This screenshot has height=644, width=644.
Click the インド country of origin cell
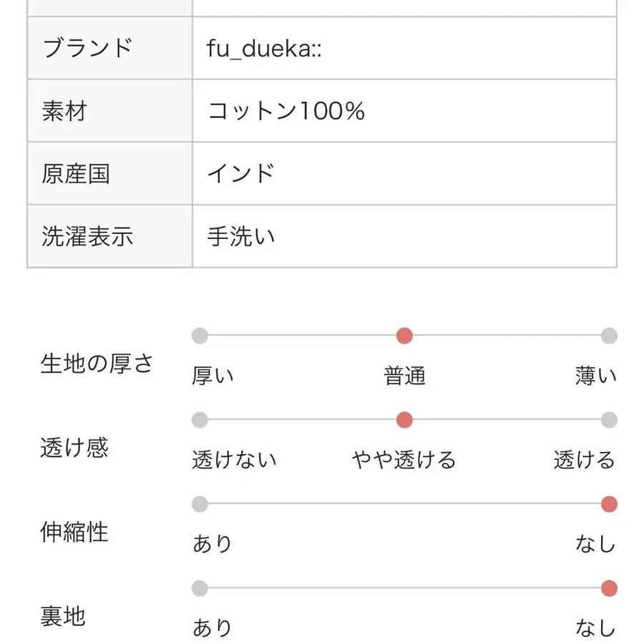404,174
